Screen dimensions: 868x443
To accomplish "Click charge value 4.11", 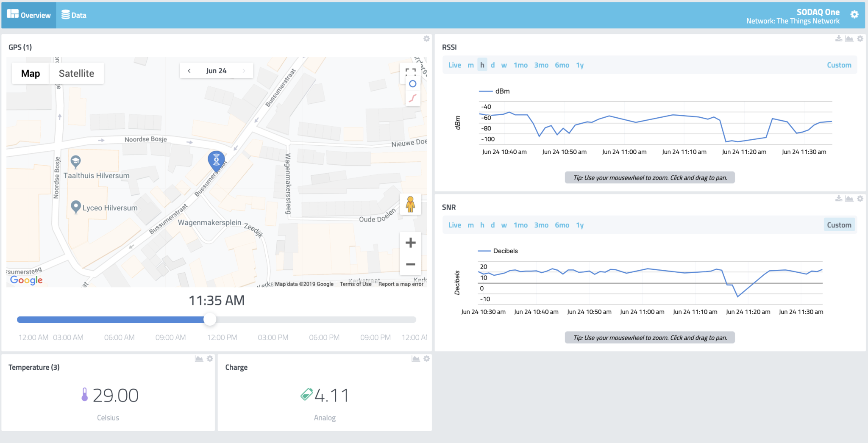I will coord(331,396).
